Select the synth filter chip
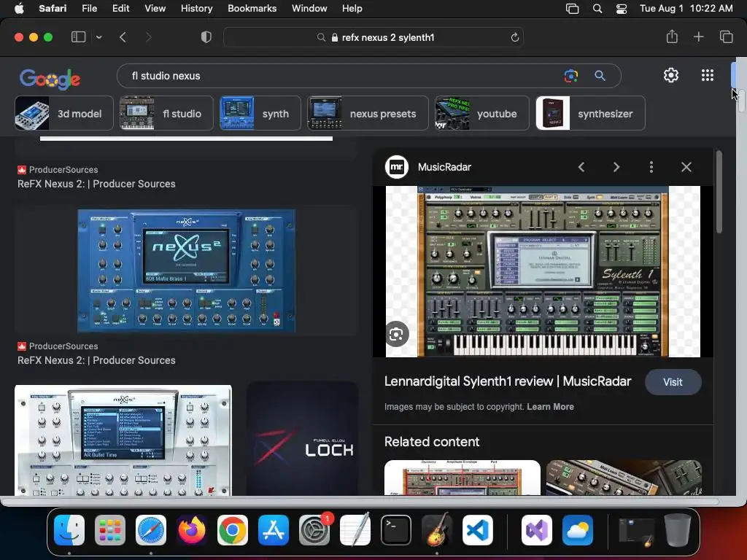This screenshot has width=747, height=560. (x=260, y=113)
